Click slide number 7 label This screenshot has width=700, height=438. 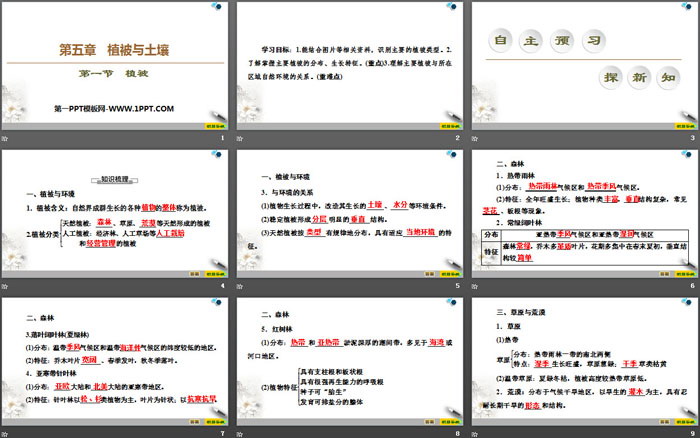(x=223, y=434)
